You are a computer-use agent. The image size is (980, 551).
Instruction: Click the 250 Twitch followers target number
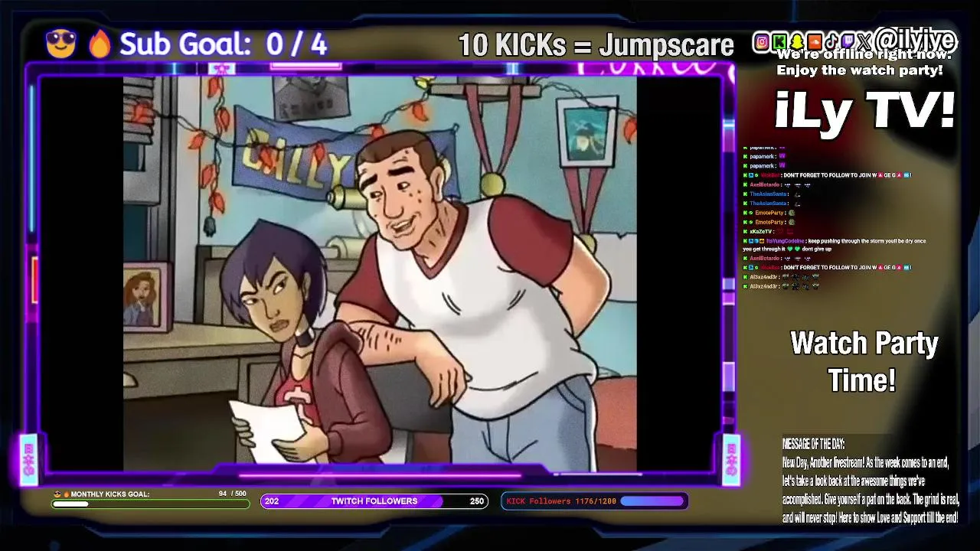coord(476,501)
